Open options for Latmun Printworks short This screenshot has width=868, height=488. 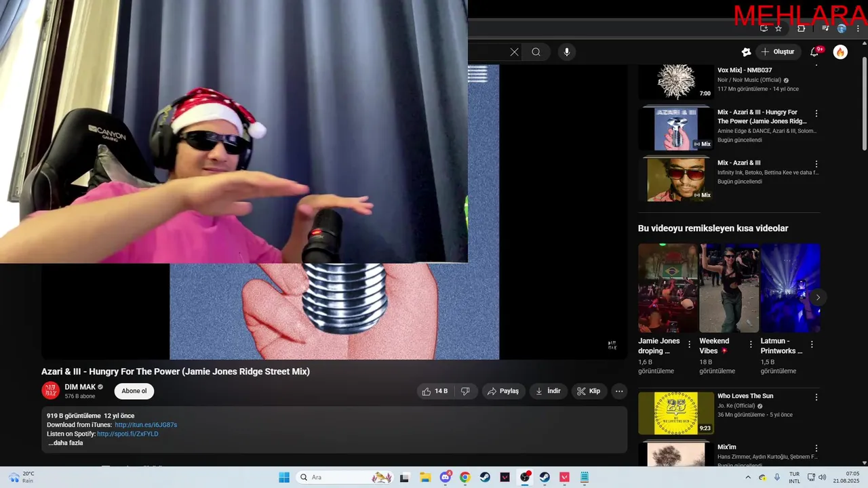click(812, 344)
